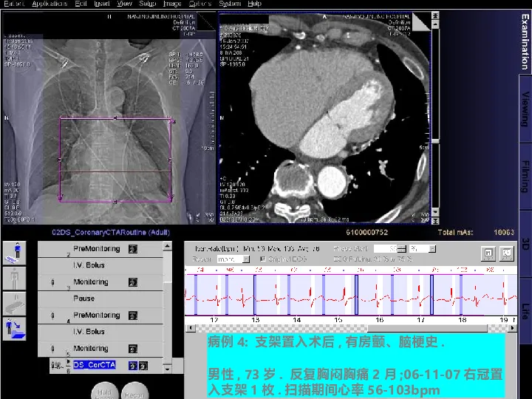
Task: Click the axial cardiac CT image
Action: click(x=325, y=118)
